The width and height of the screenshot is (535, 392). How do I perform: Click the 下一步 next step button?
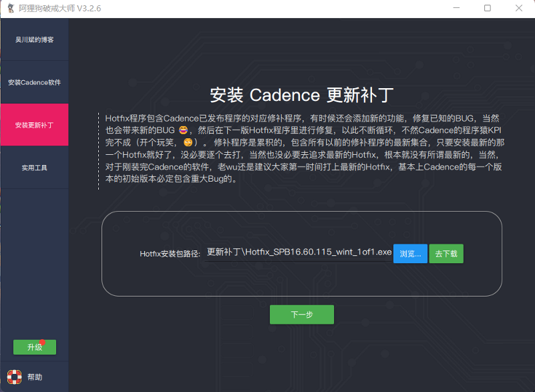302,315
